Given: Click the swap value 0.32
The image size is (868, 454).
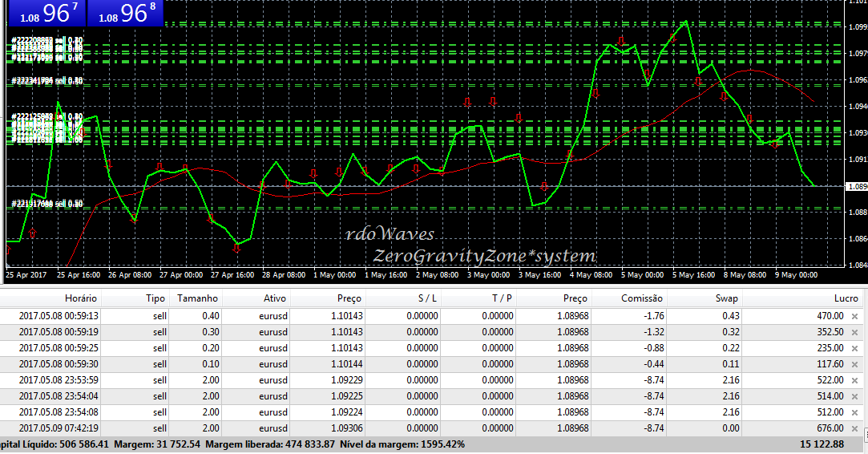Looking at the screenshot, I should click(731, 332).
